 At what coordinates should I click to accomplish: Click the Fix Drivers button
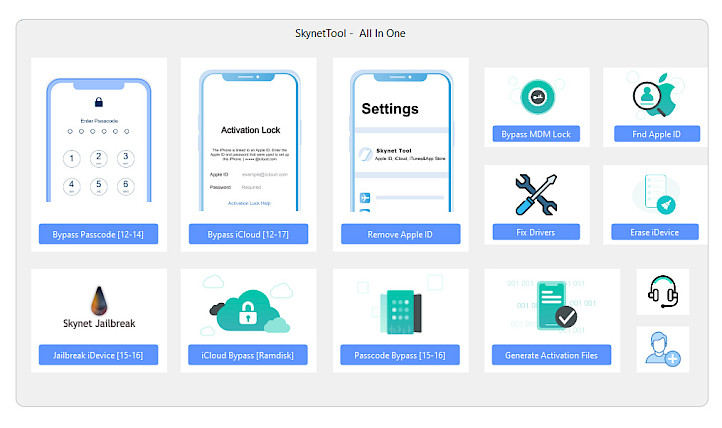[x=536, y=232]
